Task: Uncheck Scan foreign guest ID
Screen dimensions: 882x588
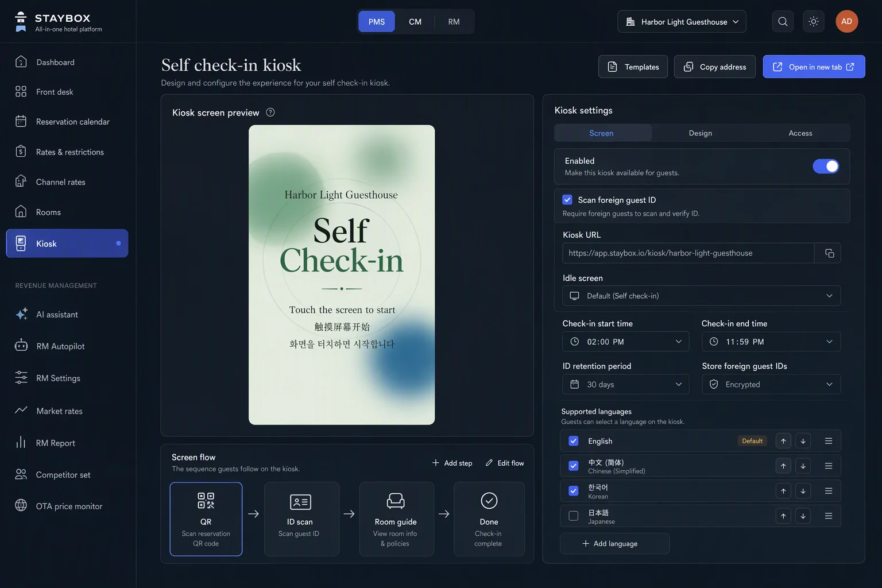Action: tap(567, 200)
